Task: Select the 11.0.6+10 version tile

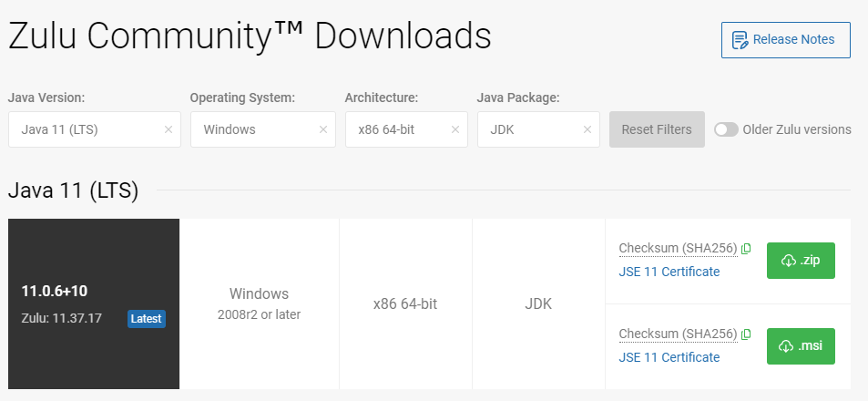Action: pos(94,303)
